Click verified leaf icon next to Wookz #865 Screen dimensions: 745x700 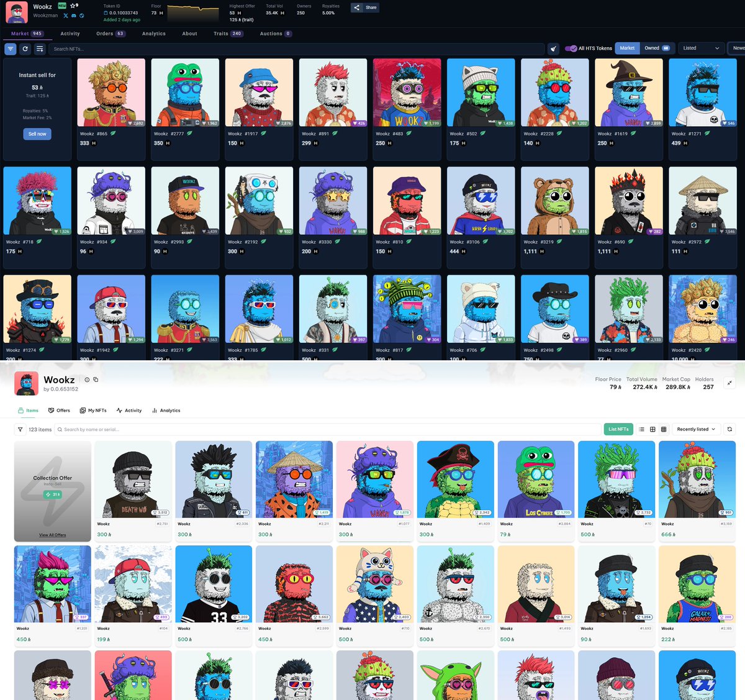113,134
